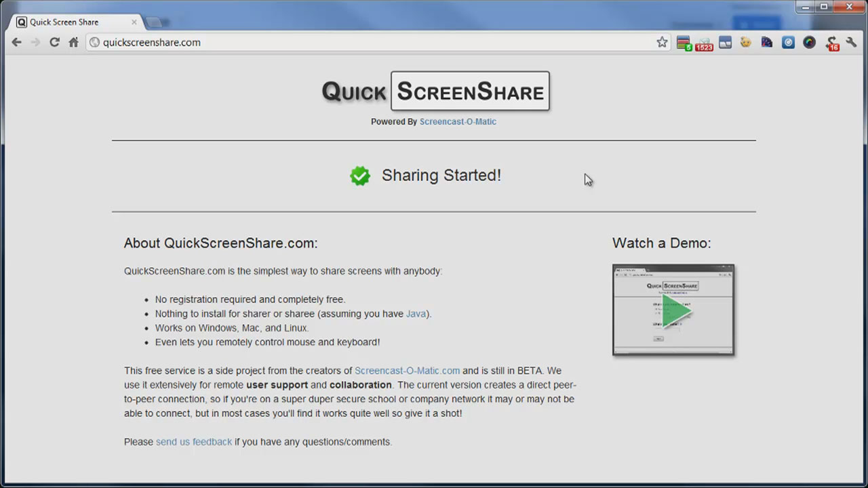Screen dimensions: 868x488
Task: Click the arrows extension with badge 16
Action: tap(832, 43)
